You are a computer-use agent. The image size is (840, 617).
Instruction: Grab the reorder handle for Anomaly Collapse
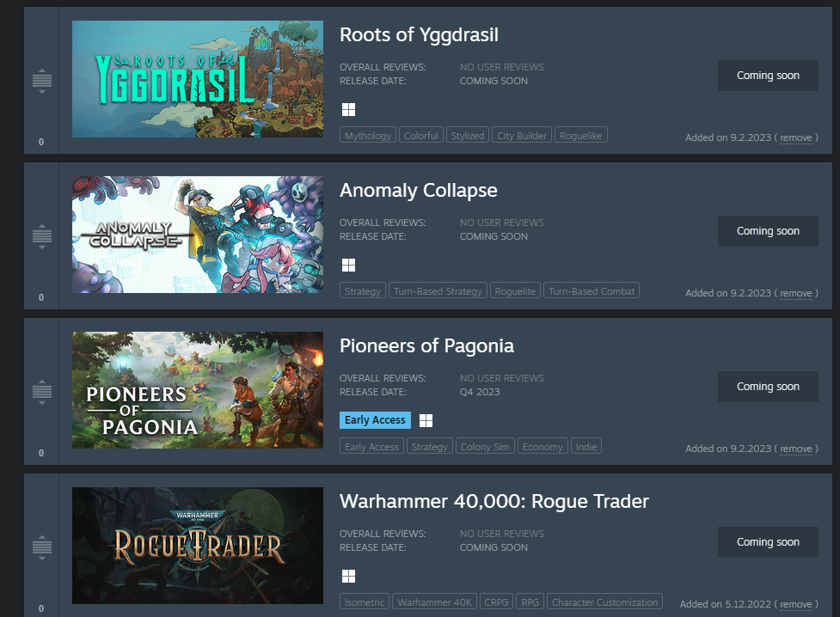coord(42,236)
